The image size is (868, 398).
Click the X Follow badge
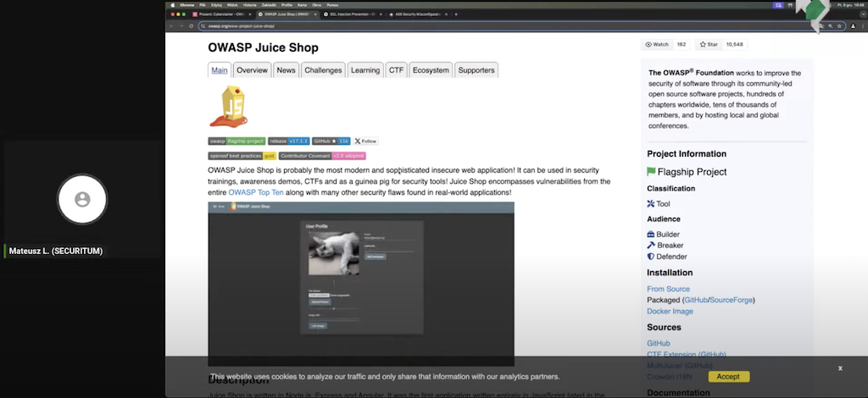[x=366, y=141]
